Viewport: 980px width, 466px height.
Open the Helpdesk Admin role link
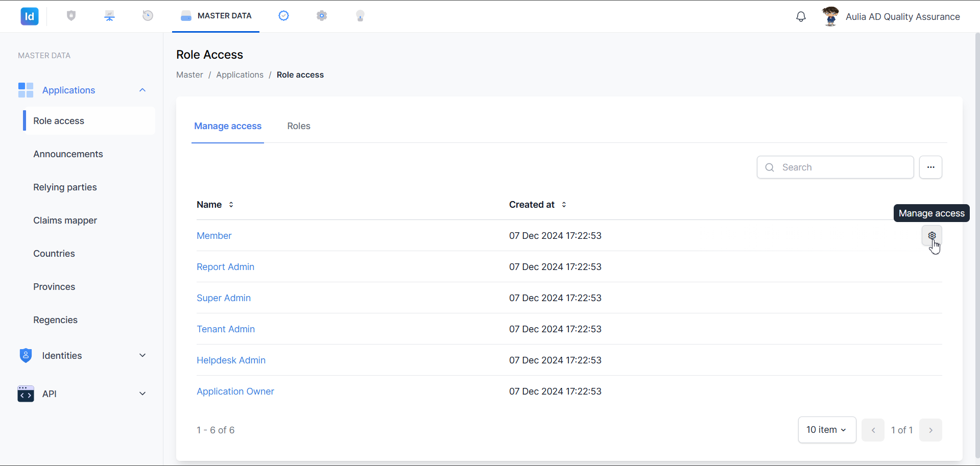(x=231, y=360)
